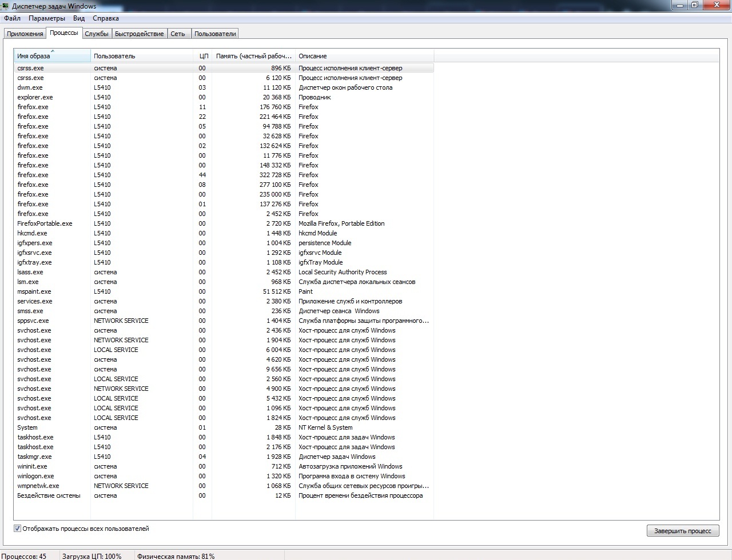Click the Физическая память: 81% status entry

[x=176, y=556]
